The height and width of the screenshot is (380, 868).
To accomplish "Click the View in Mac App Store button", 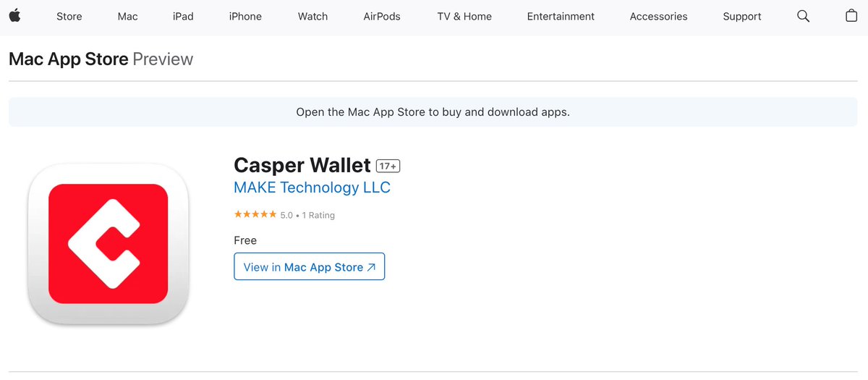I will pos(310,266).
